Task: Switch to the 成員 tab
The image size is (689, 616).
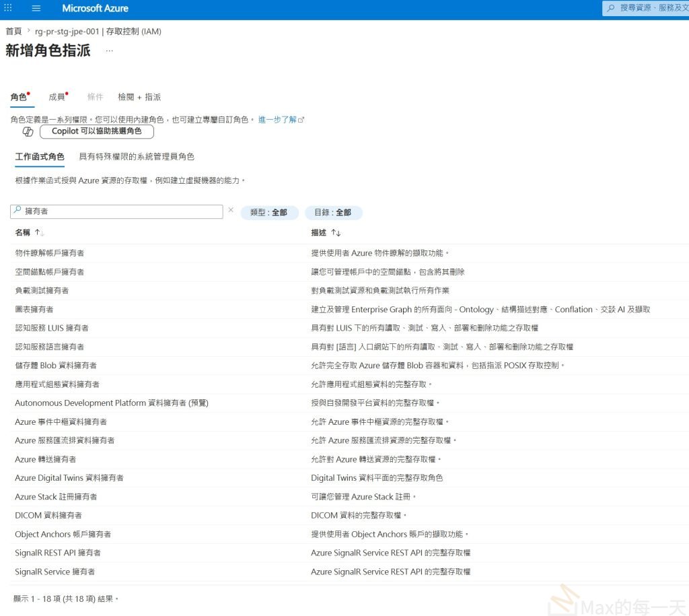Action: coord(58,97)
